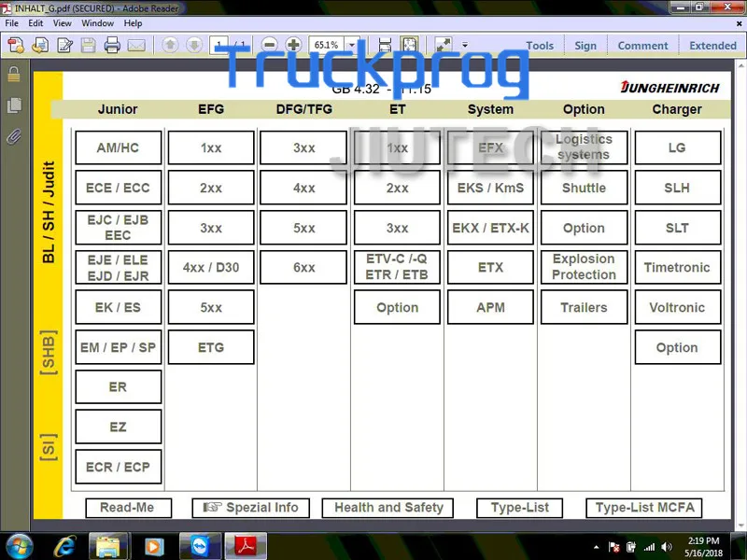Click the volume speaker tray icon
Viewport: 747px width, 560px height.
(x=667, y=547)
